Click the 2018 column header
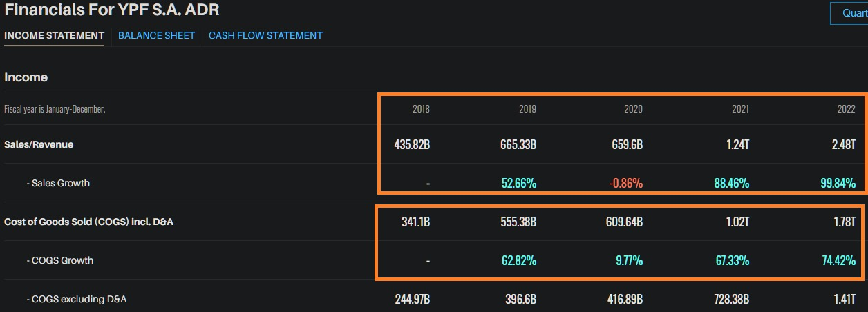Viewport: 868px width, 312px height. pos(421,109)
